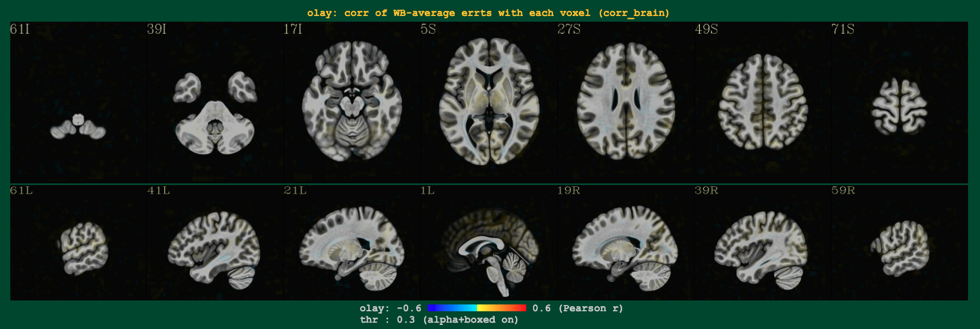Click the 49S axial brain slice
The width and height of the screenshot is (980, 329).
point(763,102)
